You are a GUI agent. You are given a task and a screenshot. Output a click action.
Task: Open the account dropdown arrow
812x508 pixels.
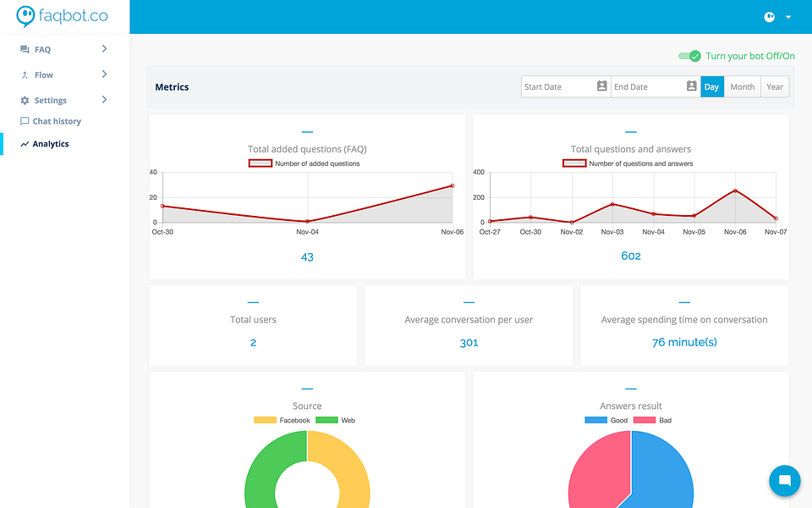(x=788, y=17)
